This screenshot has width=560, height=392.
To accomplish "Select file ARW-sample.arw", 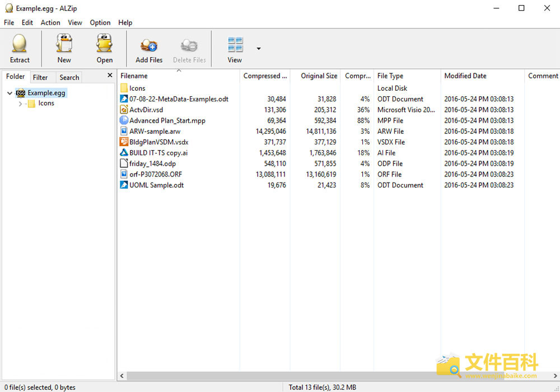I will [x=155, y=132].
